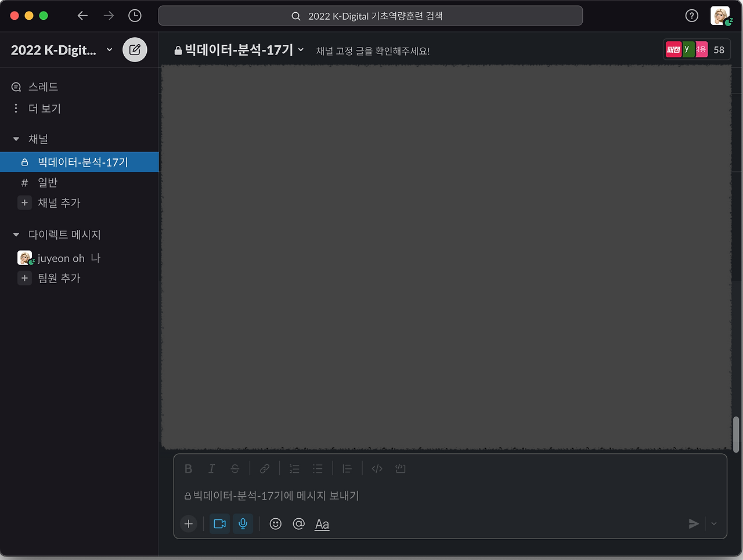
Task: Switch to the 일반 channel
Action: point(49,182)
